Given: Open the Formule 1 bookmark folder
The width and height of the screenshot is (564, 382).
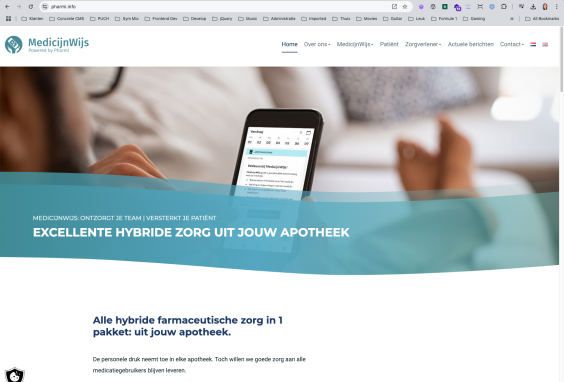Looking at the screenshot, I should coord(444,18).
